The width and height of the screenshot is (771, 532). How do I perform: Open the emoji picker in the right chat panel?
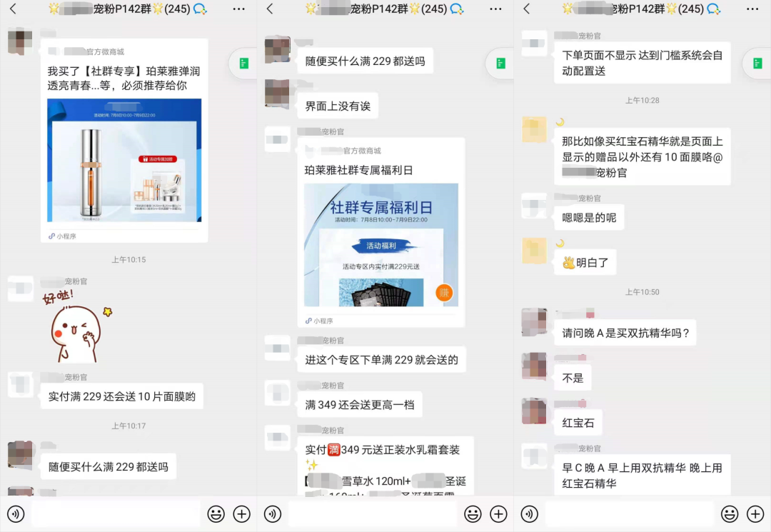point(729,513)
